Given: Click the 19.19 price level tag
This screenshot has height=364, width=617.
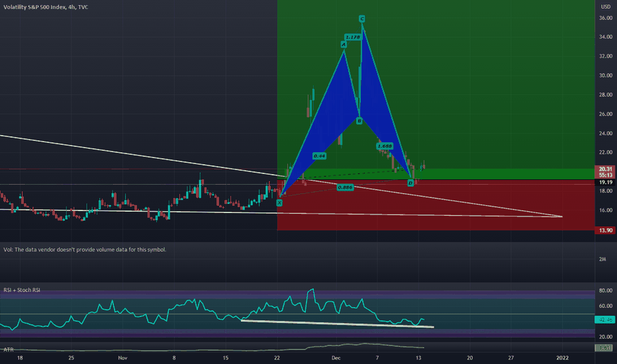Looking at the screenshot, I should (x=605, y=182).
